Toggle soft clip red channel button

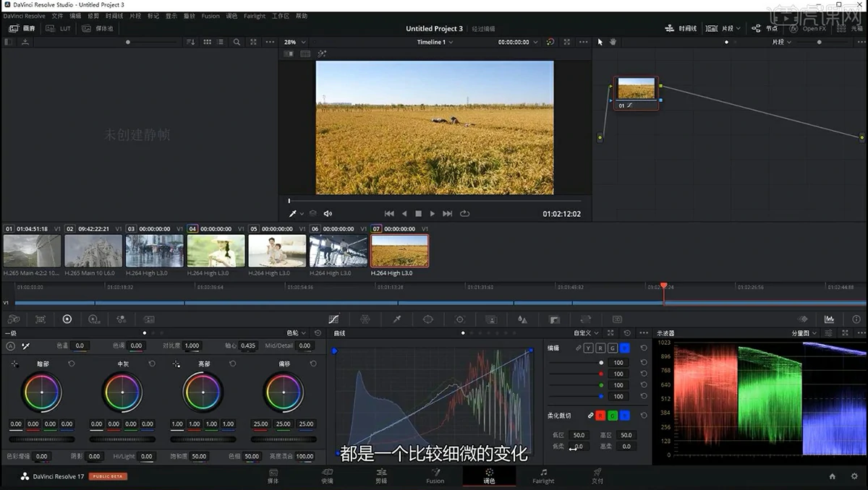tap(600, 416)
